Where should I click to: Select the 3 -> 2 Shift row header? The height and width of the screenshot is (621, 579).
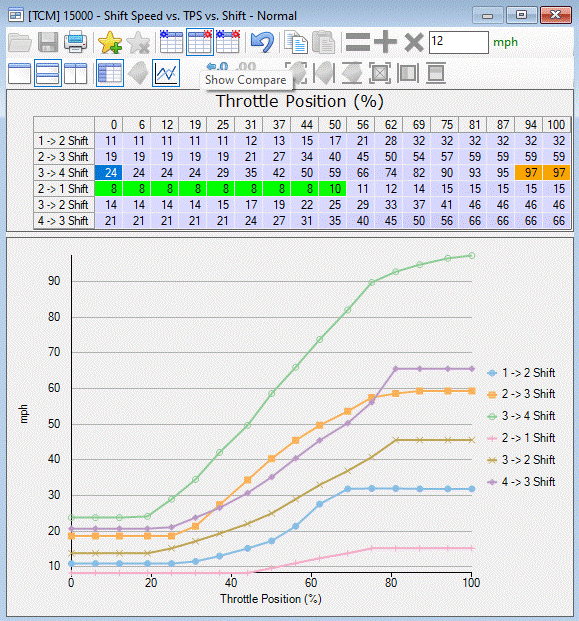[64, 204]
